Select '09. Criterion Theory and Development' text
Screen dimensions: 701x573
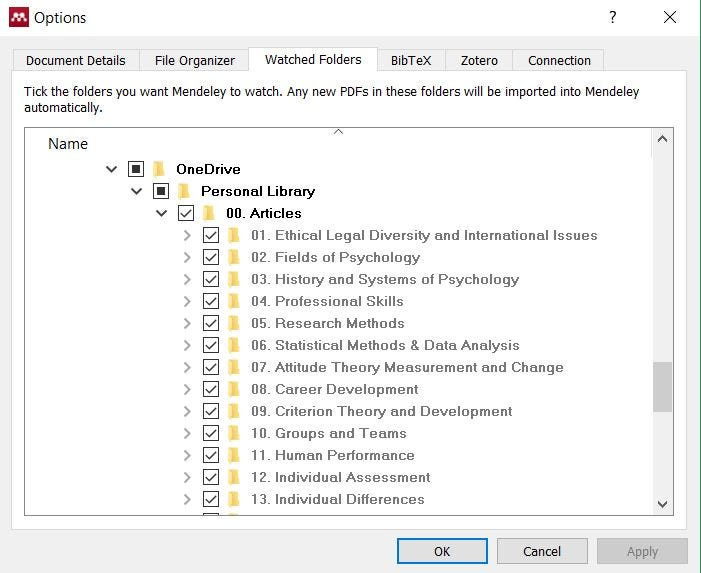pyautogui.click(x=382, y=411)
